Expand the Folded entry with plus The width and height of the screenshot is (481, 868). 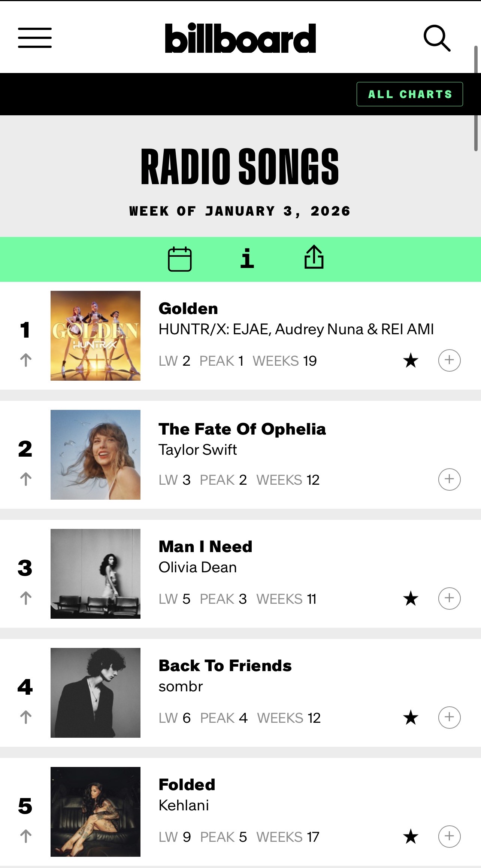(x=449, y=837)
